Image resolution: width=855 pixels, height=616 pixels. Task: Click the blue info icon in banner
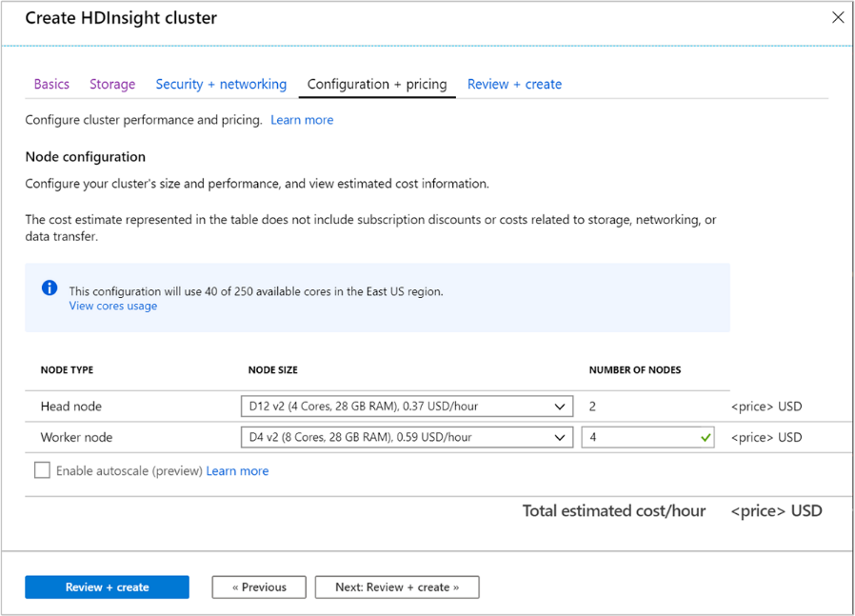(x=50, y=288)
